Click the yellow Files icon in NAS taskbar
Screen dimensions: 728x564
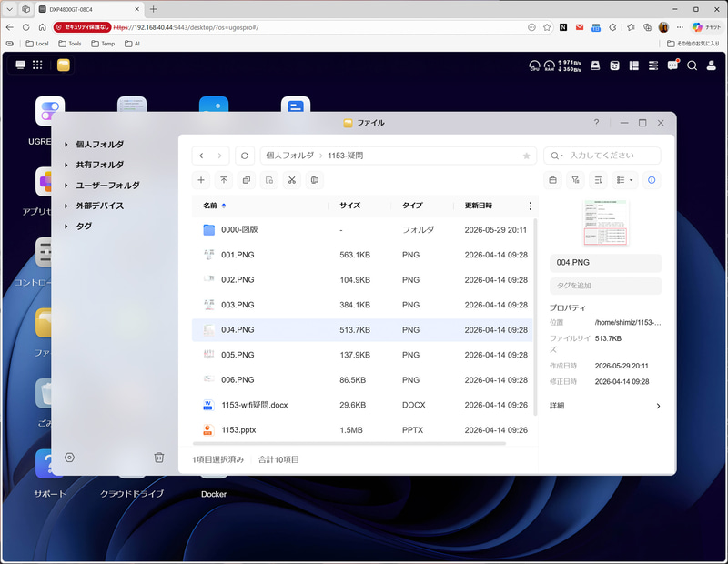pyautogui.click(x=64, y=65)
